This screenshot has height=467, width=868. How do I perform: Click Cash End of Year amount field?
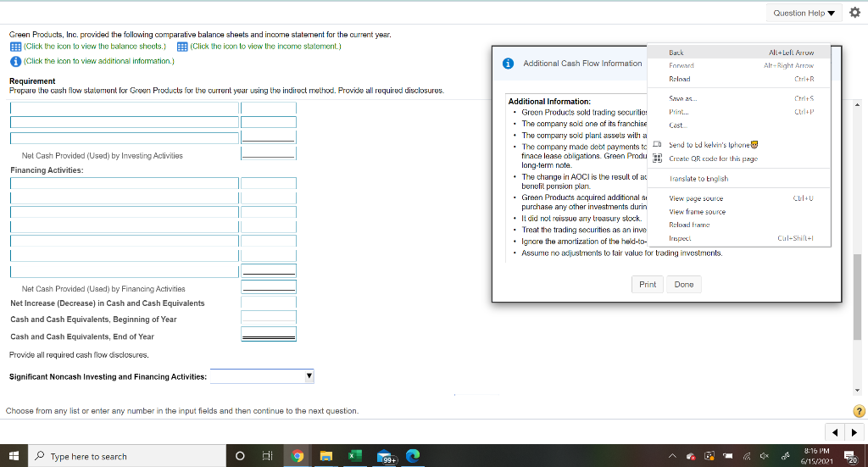(x=269, y=334)
